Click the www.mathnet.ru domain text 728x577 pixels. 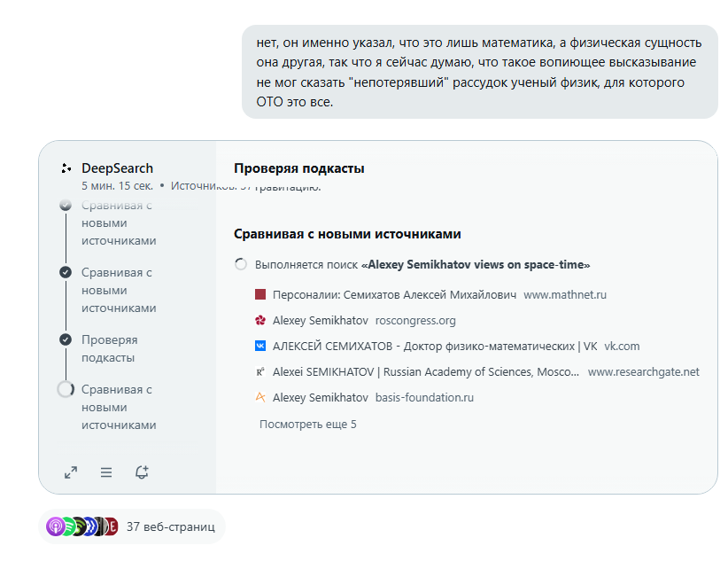[x=565, y=294]
